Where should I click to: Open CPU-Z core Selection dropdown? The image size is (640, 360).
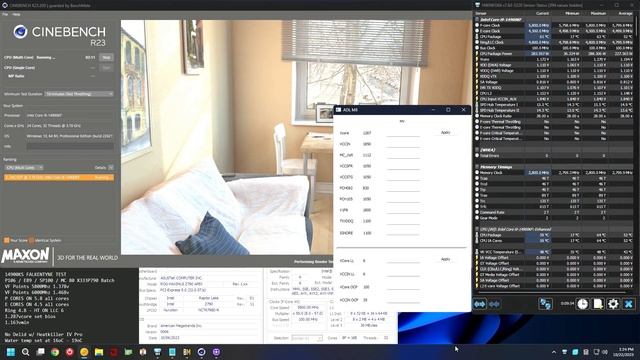pos(307,338)
